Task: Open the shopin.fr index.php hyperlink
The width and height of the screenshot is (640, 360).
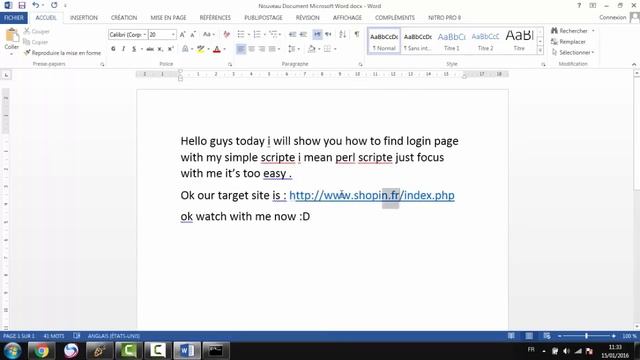Action: (371, 195)
